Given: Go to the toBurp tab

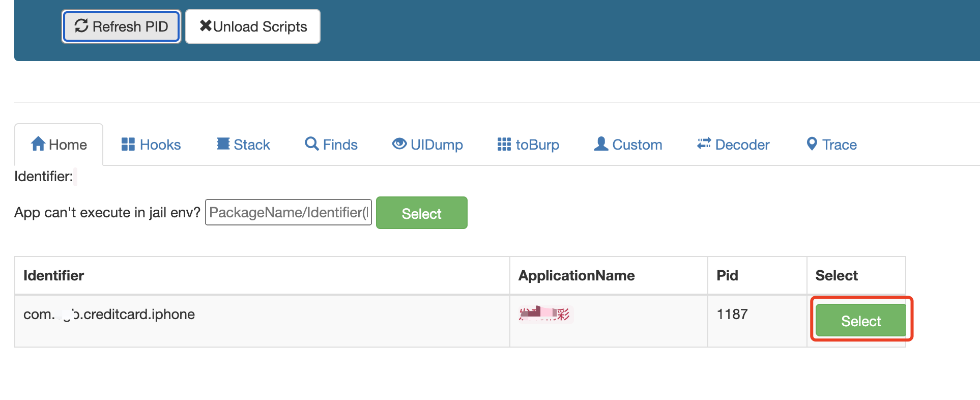Looking at the screenshot, I should 528,145.
